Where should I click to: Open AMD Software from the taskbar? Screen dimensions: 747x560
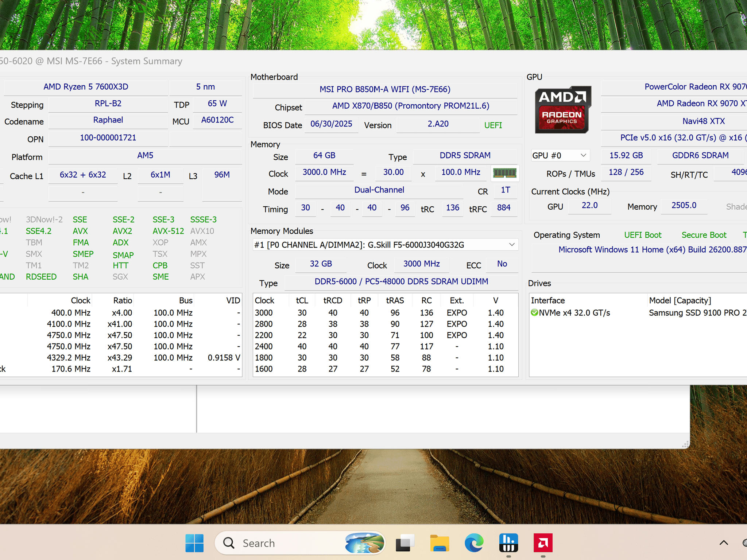[x=543, y=543]
